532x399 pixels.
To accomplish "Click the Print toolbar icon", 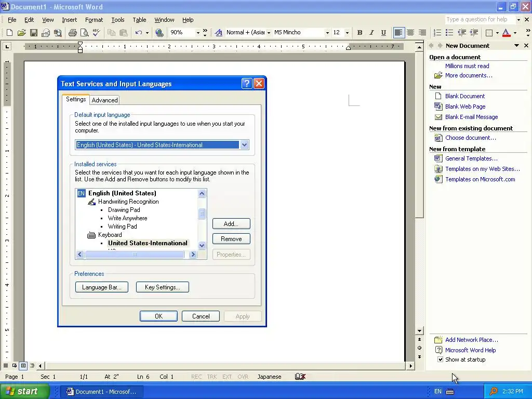I will (72, 33).
